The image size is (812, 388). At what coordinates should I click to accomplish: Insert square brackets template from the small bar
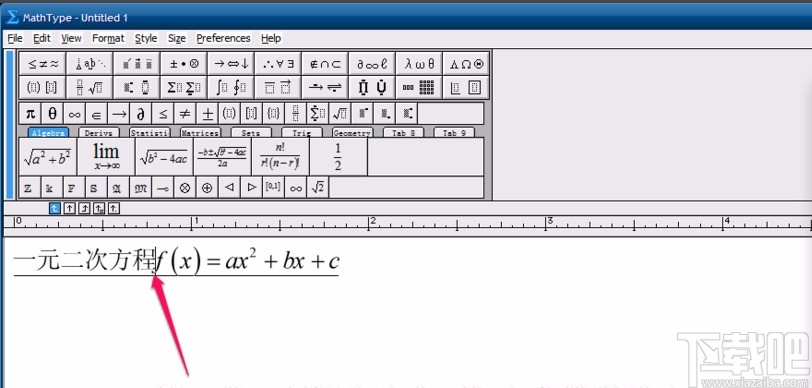(251, 113)
